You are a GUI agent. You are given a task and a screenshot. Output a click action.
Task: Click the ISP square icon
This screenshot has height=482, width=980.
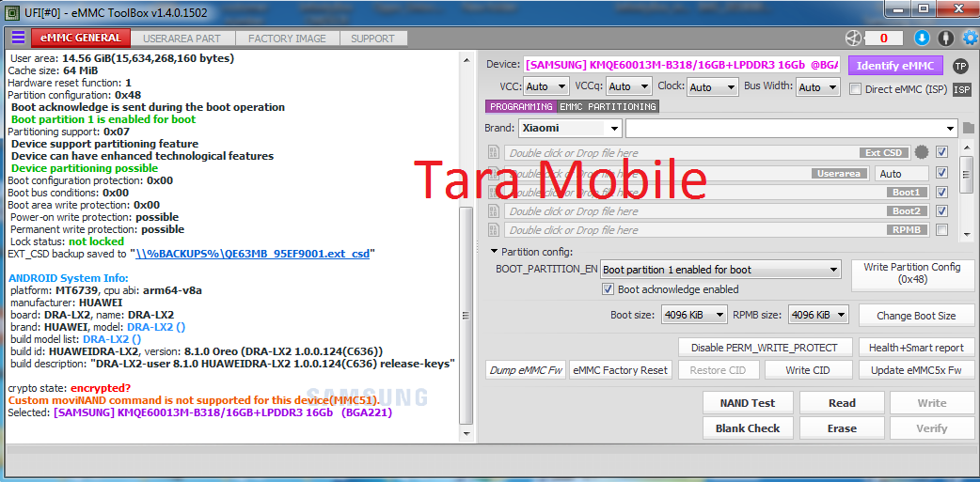click(x=962, y=90)
